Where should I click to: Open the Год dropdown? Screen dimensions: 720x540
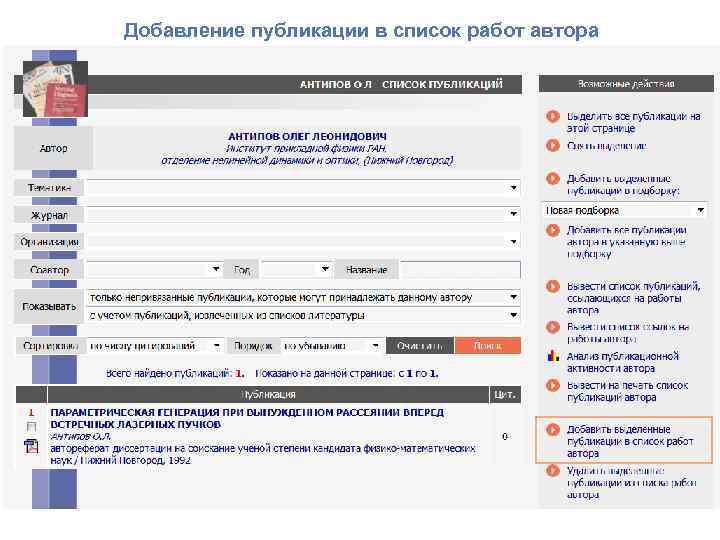pos(296,270)
